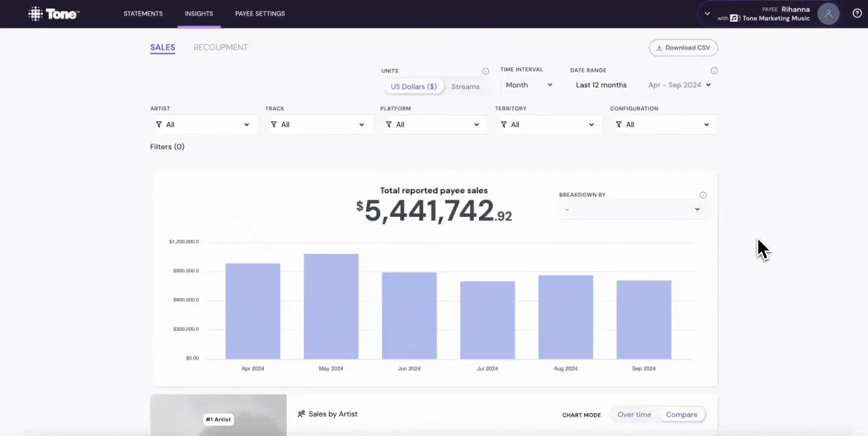Click the Date Range info icon
This screenshot has width=868, height=436.
coord(714,70)
